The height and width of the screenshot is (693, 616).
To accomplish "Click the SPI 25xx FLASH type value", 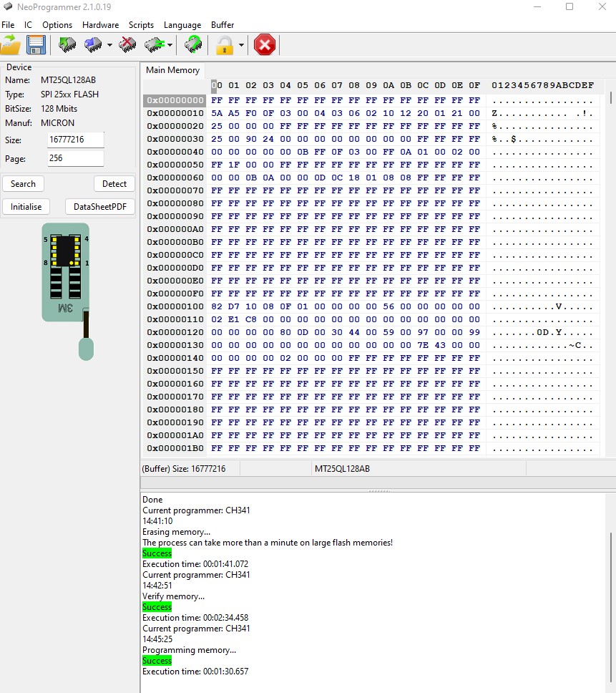I will [x=69, y=94].
